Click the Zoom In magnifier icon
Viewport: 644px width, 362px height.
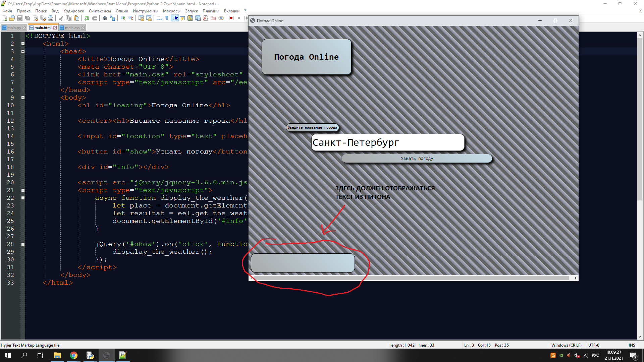click(x=123, y=18)
